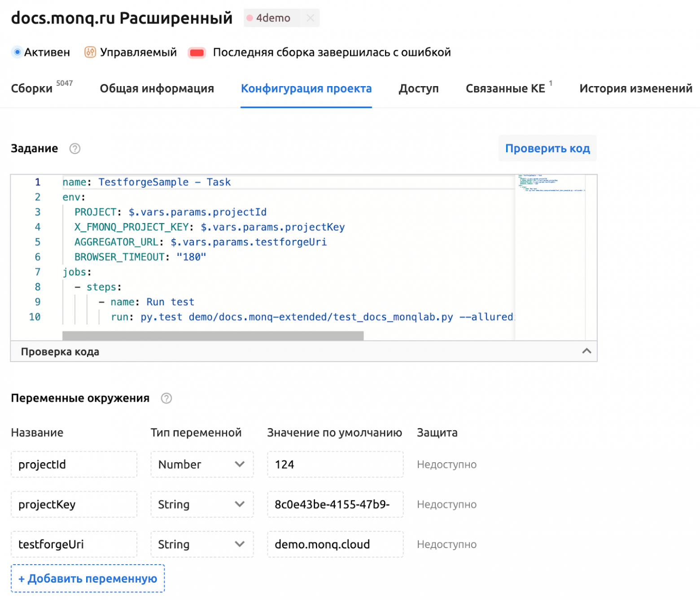700x600 pixels.
Task: Click the demo.monq.cloud value field
Action: (335, 544)
